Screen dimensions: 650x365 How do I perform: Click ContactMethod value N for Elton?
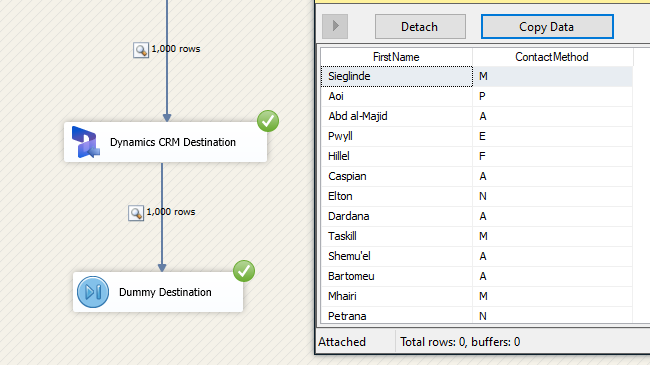pos(553,196)
